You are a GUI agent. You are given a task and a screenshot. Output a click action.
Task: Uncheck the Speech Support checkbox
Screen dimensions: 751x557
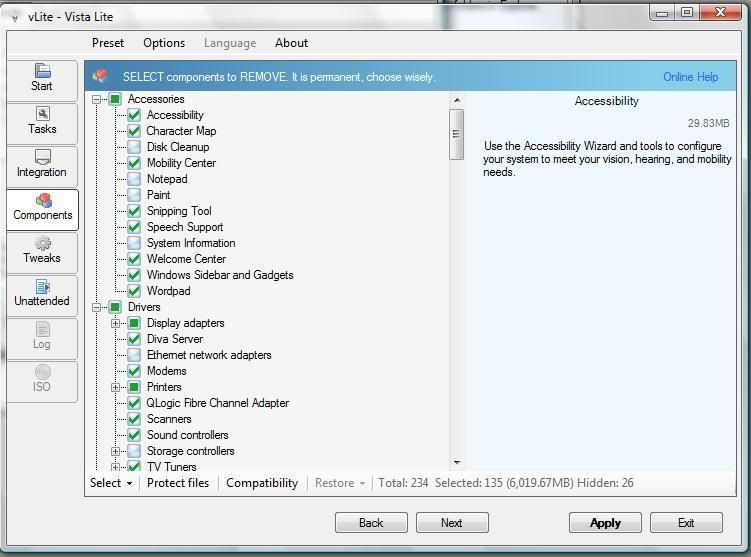tap(134, 227)
